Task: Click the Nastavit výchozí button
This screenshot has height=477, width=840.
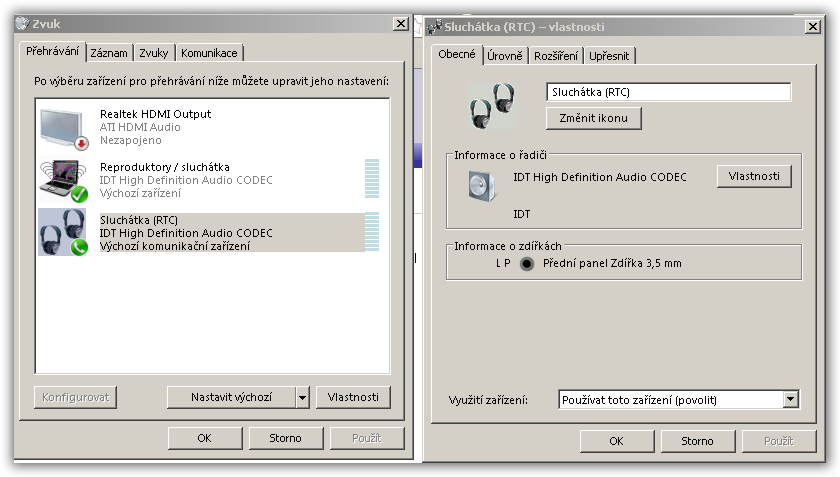Action: point(231,397)
